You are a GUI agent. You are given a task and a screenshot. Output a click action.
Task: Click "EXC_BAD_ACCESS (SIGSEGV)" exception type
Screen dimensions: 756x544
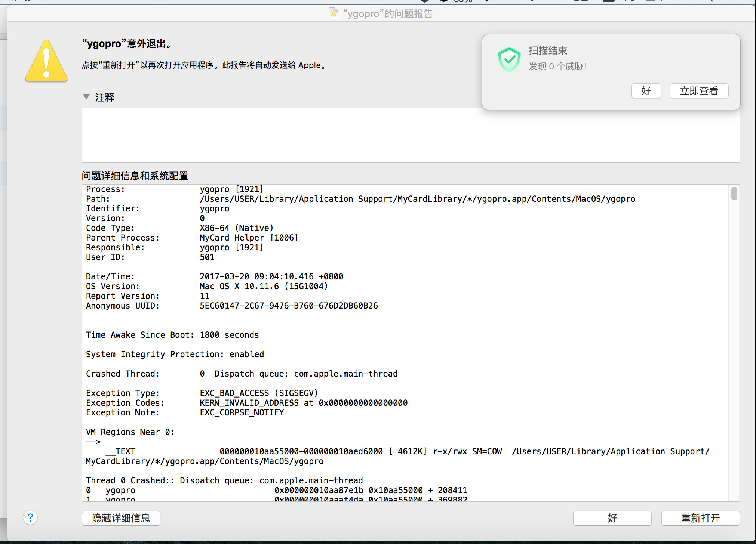[259, 393]
